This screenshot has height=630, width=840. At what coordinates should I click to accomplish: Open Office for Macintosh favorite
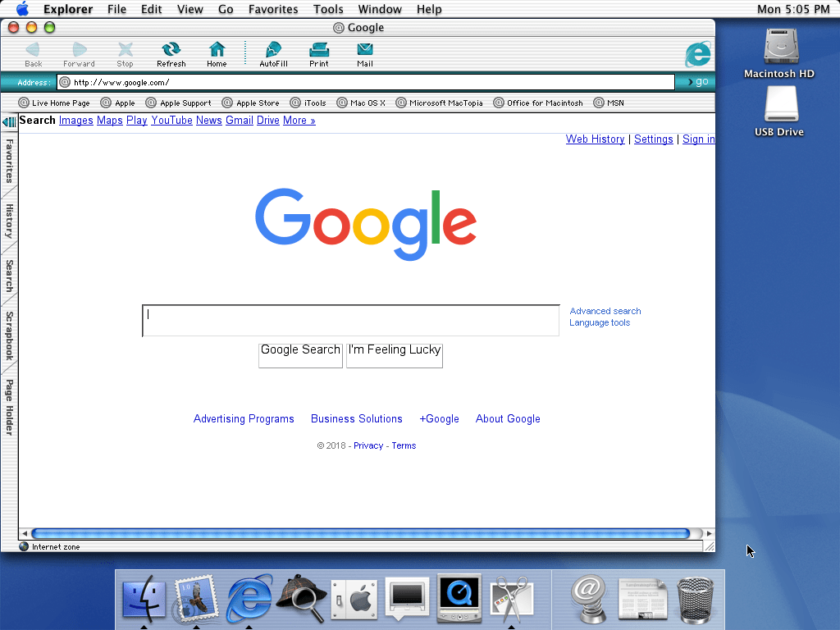pyautogui.click(x=538, y=103)
